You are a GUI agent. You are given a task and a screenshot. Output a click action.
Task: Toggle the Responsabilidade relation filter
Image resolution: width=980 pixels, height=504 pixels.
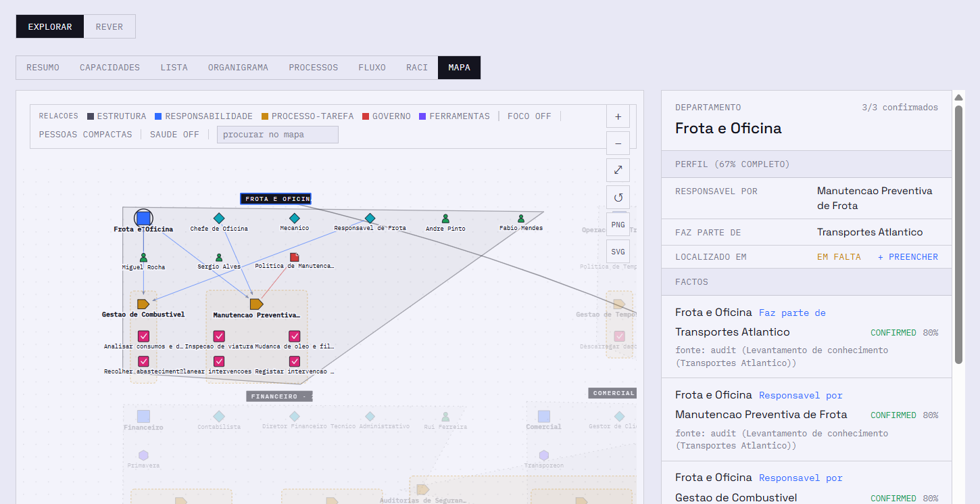pos(203,116)
